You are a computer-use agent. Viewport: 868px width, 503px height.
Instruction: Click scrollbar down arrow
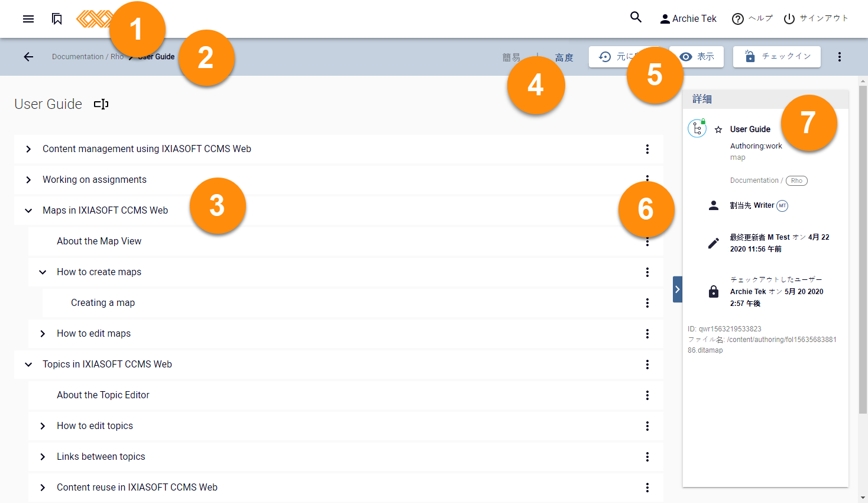[x=863, y=498]
